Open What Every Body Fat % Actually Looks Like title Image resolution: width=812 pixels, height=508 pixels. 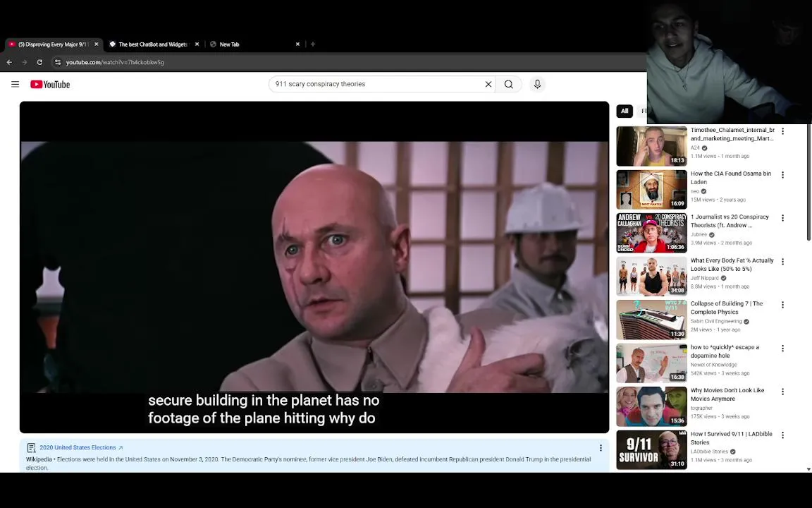(732, 265)
